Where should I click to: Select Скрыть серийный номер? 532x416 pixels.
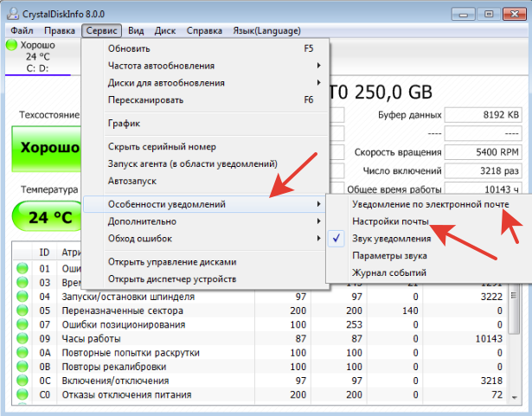tap(206, 146)
